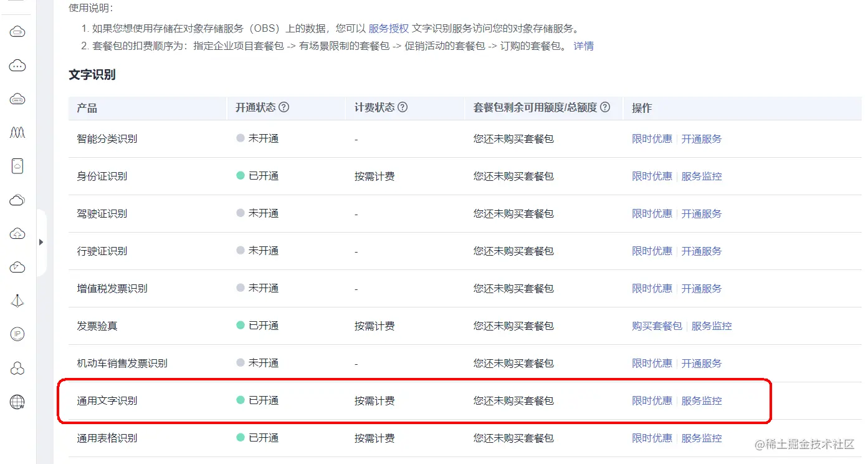868x464 pixels.
Task: Select the document with cloud sidebar icon
Action: (x=17, y=166)
